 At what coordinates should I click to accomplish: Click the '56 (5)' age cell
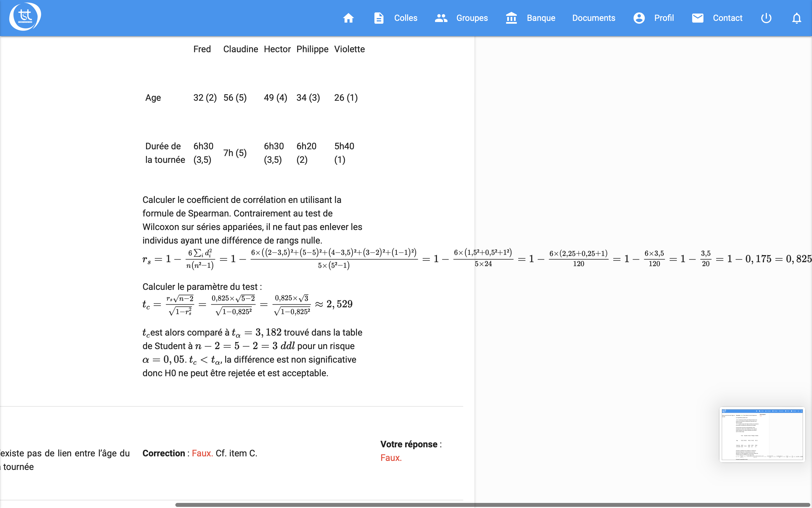tap(235, 98)
